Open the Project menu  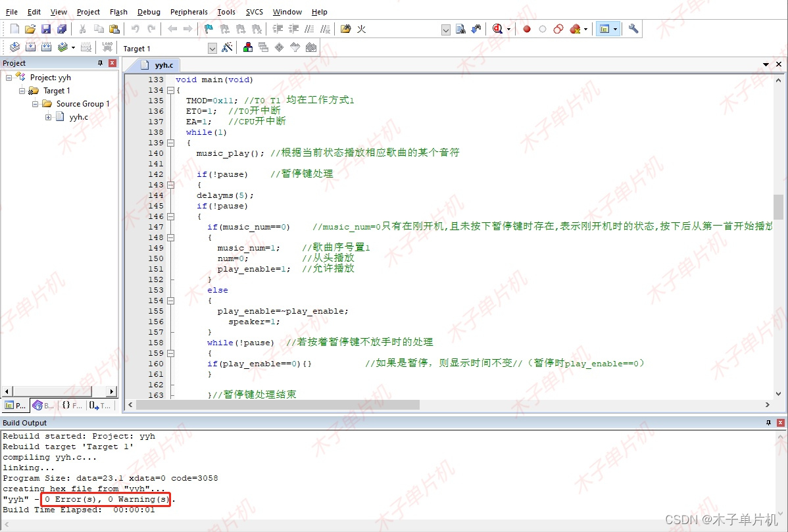(88, 12)
